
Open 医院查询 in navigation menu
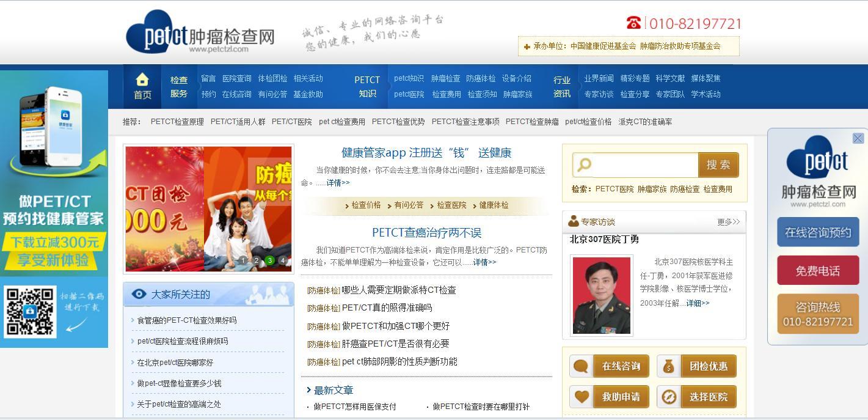[237, 78]
